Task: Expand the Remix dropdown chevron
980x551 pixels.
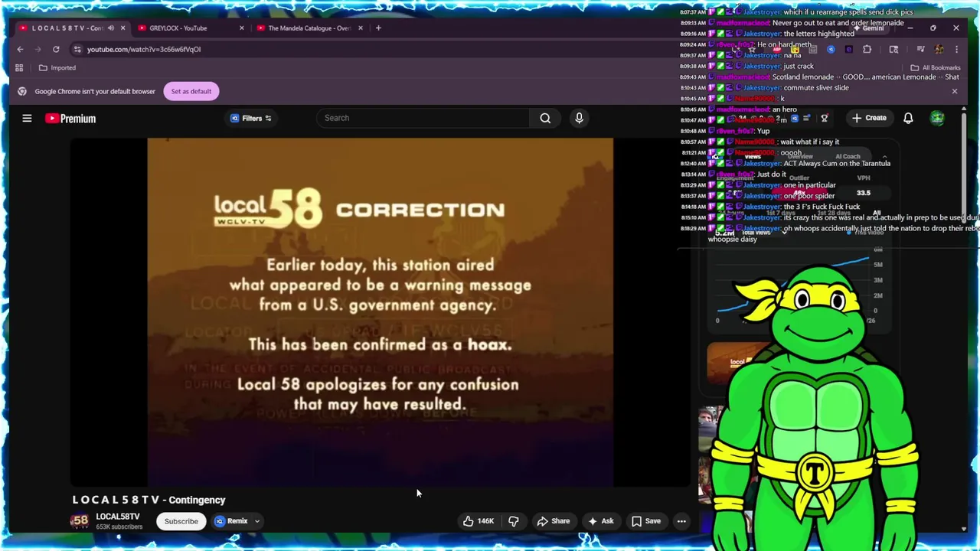Action: [x=257, y=521]
